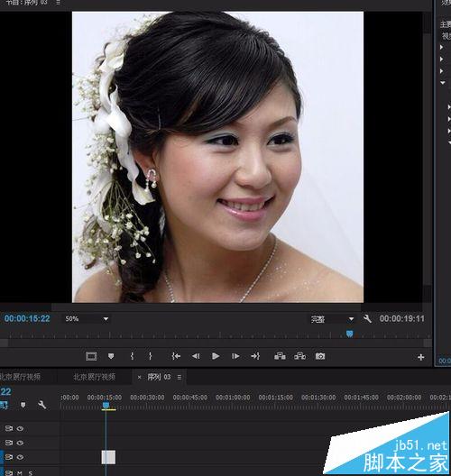Add marker button in program monitor controls
Viewport: 451px width, 476px height.
pos(111,356)
